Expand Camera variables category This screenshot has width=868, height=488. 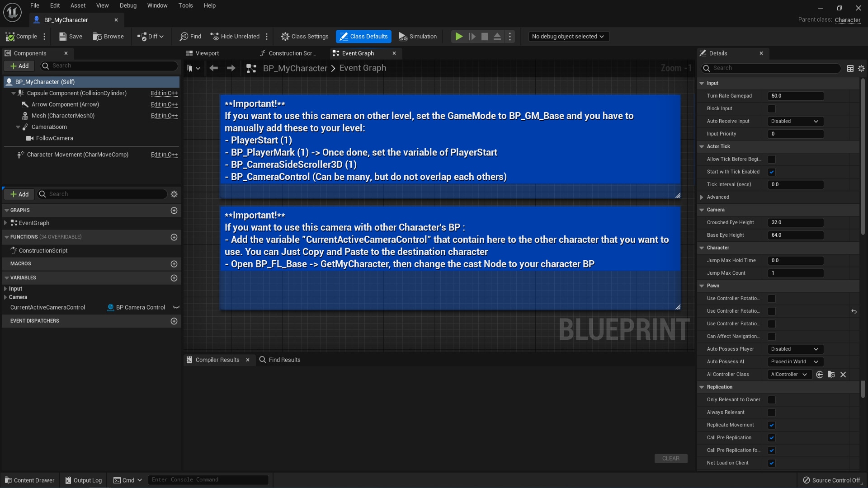5,297
